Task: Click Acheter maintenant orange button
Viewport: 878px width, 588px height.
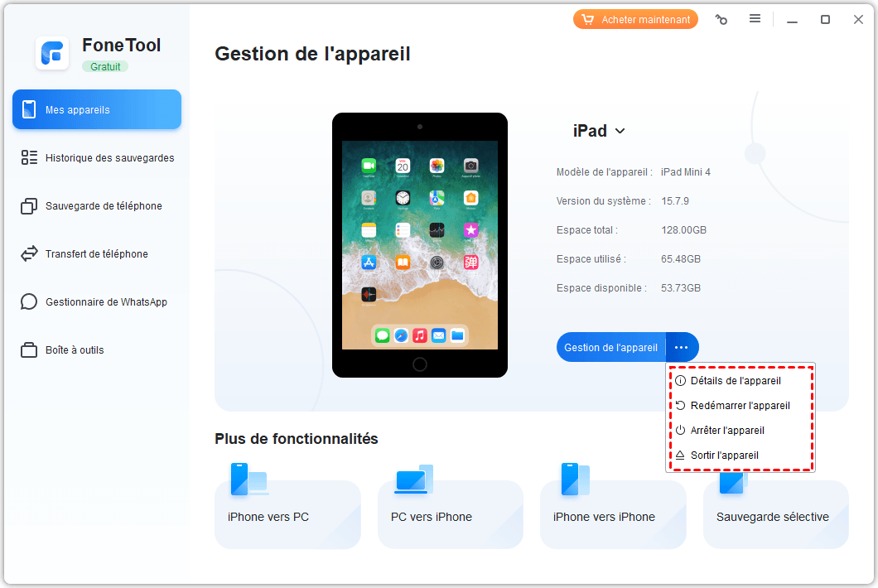Action: coord(635,20)
